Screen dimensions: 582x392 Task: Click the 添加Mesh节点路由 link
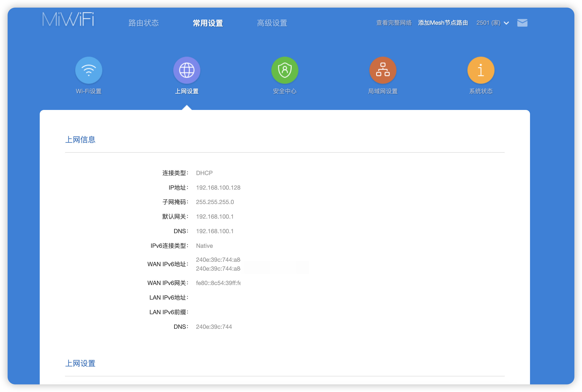(443, 23)
